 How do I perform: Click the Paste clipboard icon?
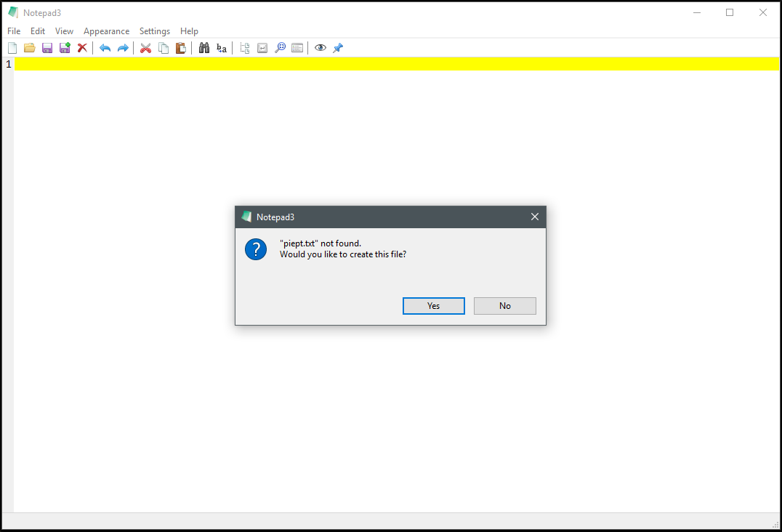(x=180, y=48)
